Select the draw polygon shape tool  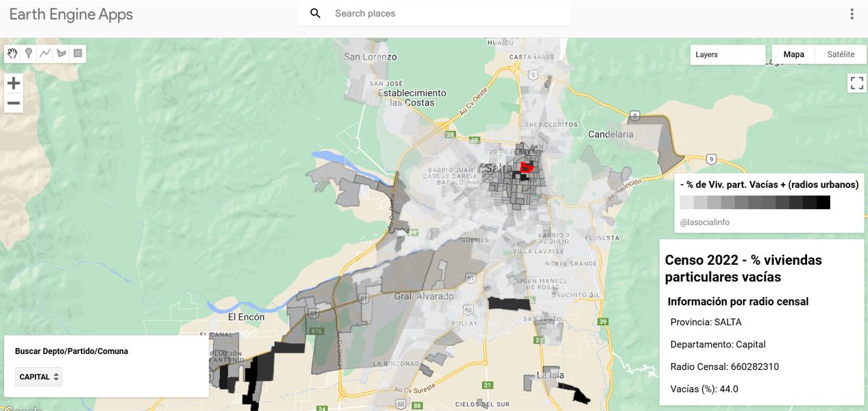click(x=62, y=54)
